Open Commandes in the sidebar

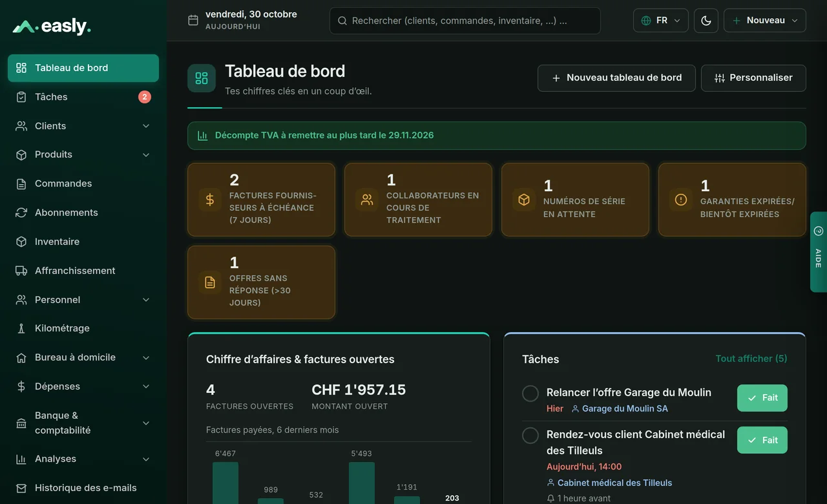(83, 184)
